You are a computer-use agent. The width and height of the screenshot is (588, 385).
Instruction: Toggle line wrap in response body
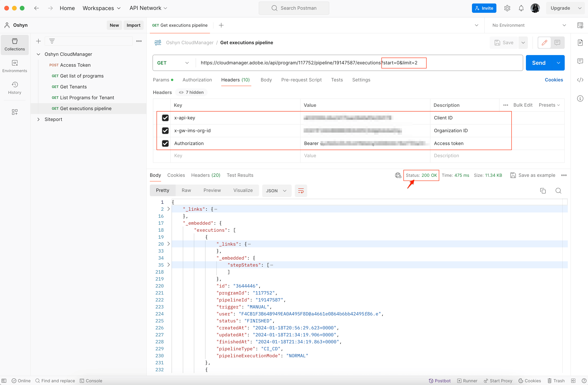tap(301, 191)
